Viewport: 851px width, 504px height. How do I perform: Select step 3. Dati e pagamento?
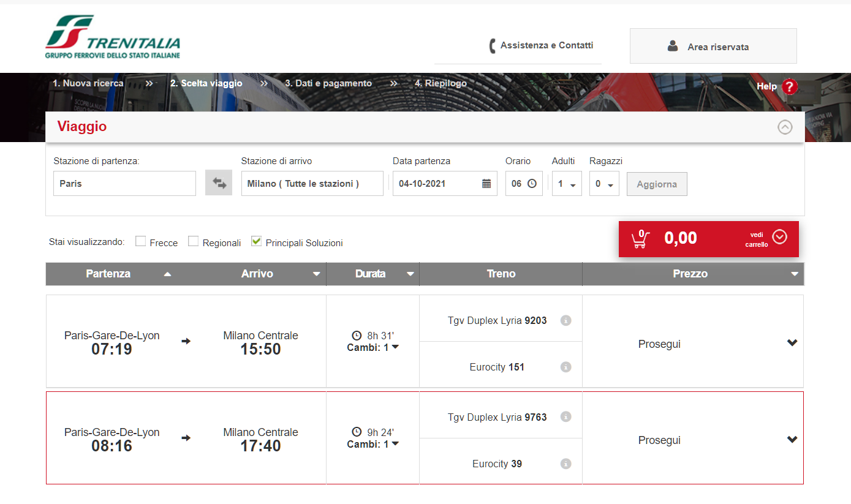pos(328,83)
